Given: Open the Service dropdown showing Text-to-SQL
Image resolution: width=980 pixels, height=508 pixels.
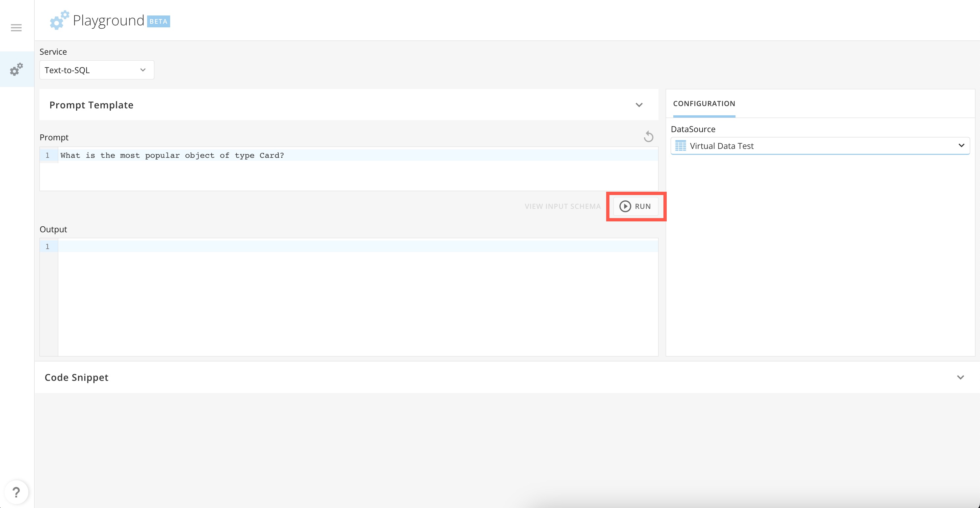Looking at the screenshot, I should pyautogui.click(x=97, y=70).
